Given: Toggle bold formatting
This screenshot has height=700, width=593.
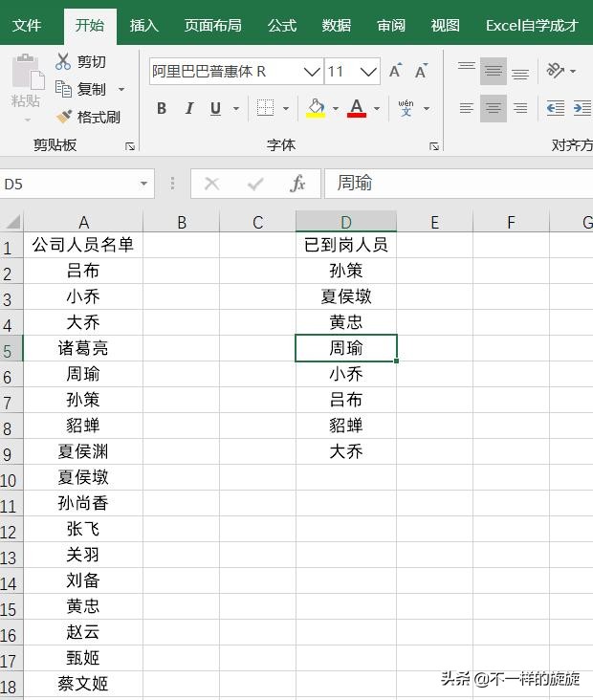Looking at the screenshot, I should click(x=162, y=108).
